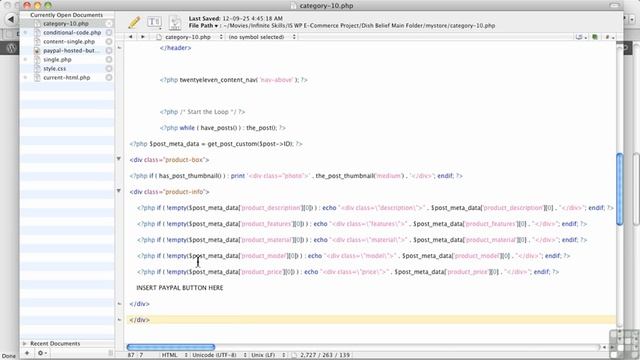Close current-html.php using its circle button
The height and width of the screenshot is (360, 640).
[109, 78]
